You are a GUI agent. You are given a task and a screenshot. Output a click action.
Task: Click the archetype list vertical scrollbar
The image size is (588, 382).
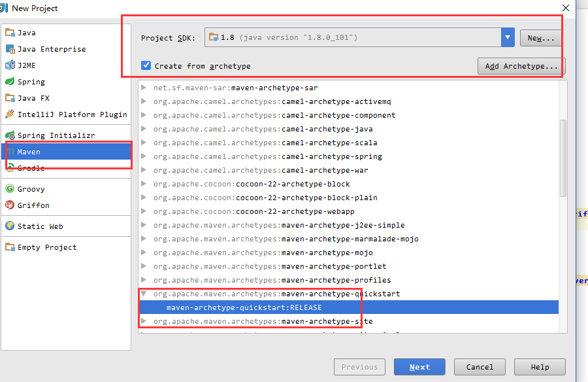click(x=563, y=158)
